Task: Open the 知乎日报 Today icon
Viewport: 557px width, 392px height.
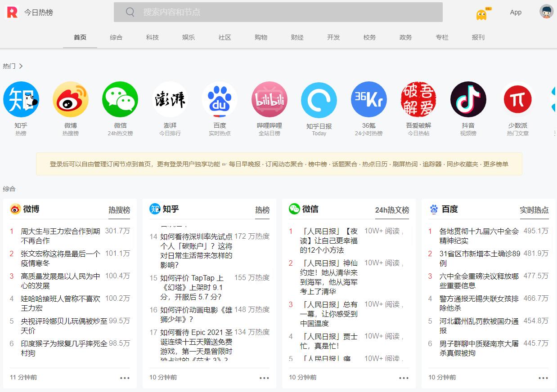Action: (x=319, y=100)
